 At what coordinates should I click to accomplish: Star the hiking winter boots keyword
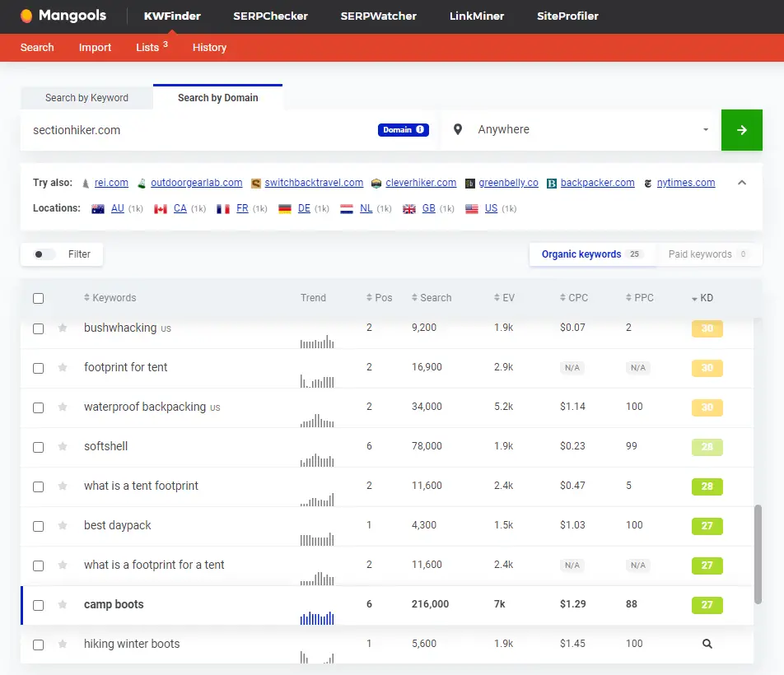coord(63,644)
